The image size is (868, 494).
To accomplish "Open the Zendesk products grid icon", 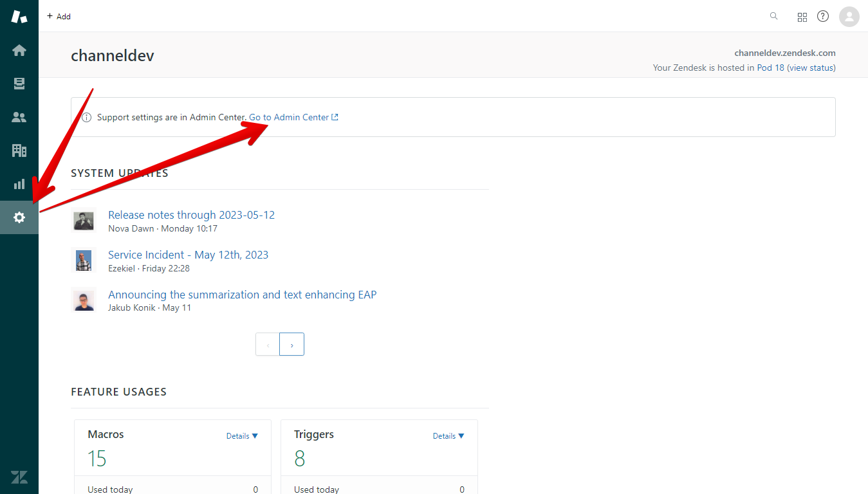I will [x=802, y=17].
